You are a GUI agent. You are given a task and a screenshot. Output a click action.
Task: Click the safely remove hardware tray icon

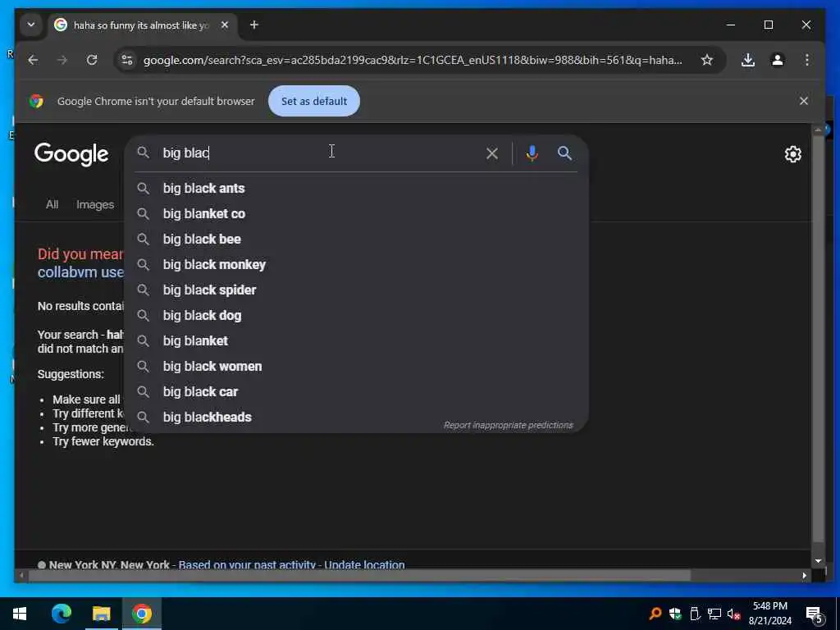pos(694,614)
